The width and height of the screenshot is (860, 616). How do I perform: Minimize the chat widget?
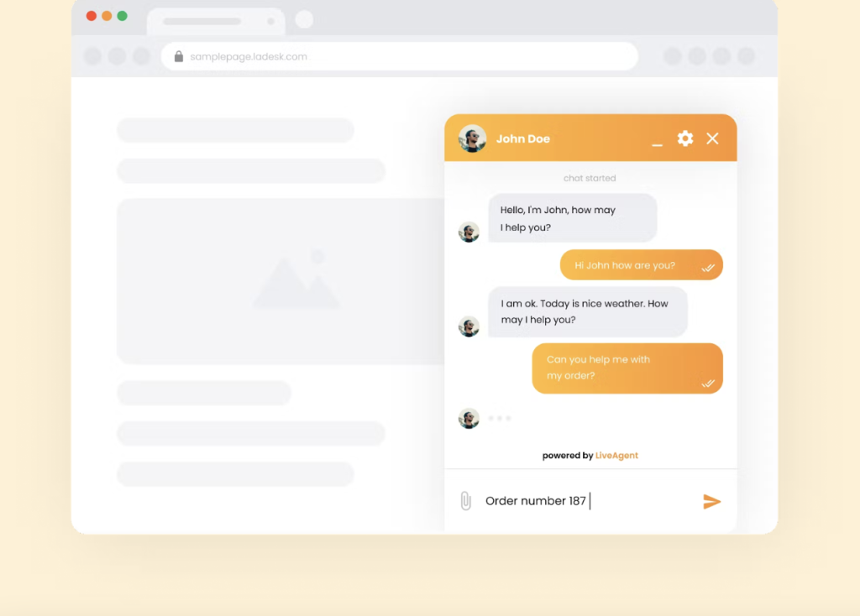click(x=657, y=140)
